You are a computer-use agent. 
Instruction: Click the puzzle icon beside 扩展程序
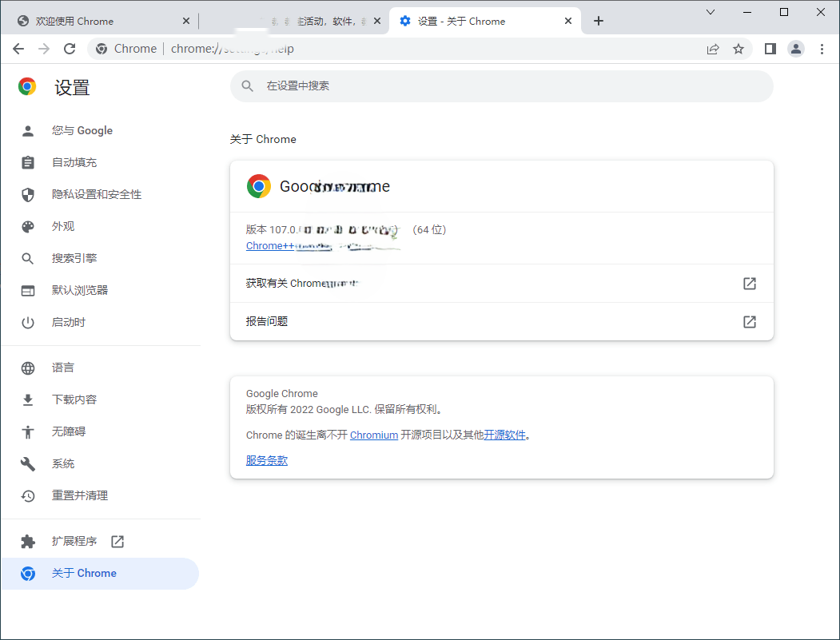pos(28,542)
